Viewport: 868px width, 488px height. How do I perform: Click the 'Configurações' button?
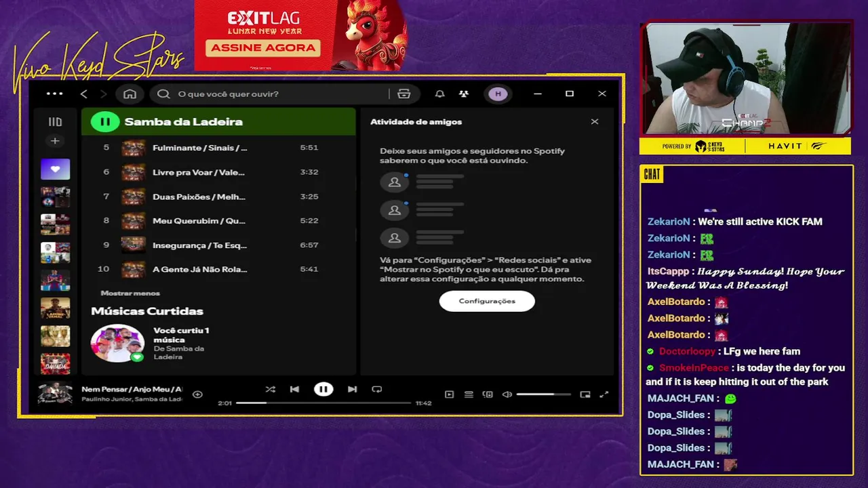(x=487, y=301)
